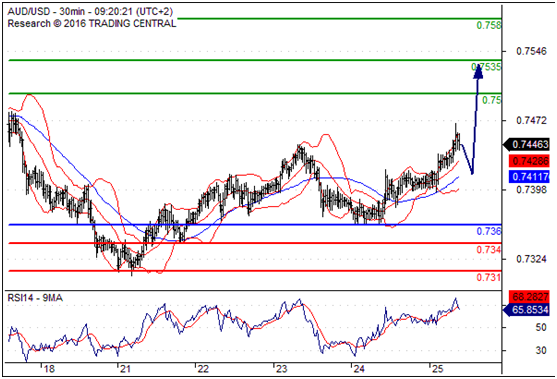Click the 0.731 red support label

point(488,277)
